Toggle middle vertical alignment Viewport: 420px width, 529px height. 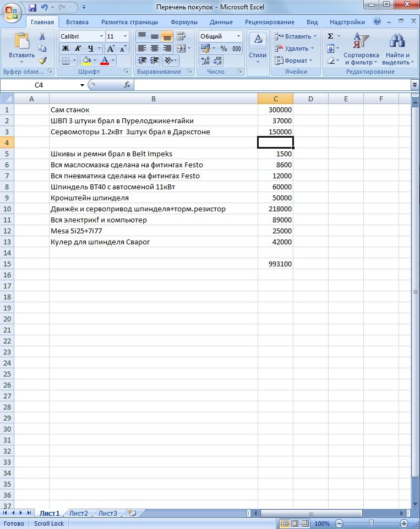(x=155, y=36)
